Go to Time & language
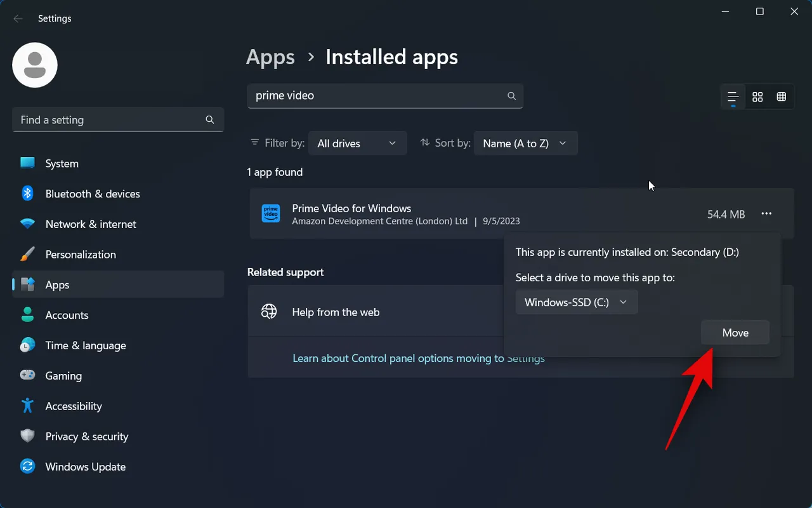Viewport: 812px width, 508px height. coord(118,345)
